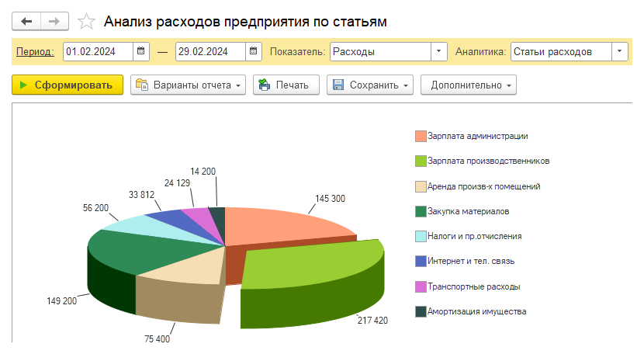
Task: Click the data label 14 200
Action: click(203, 171)
